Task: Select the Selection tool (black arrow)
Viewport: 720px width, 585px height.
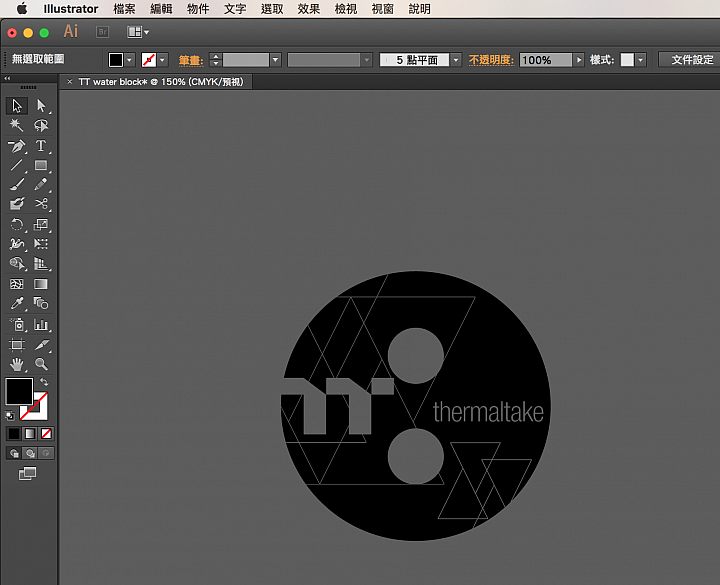Action: [x=17, y=106]
